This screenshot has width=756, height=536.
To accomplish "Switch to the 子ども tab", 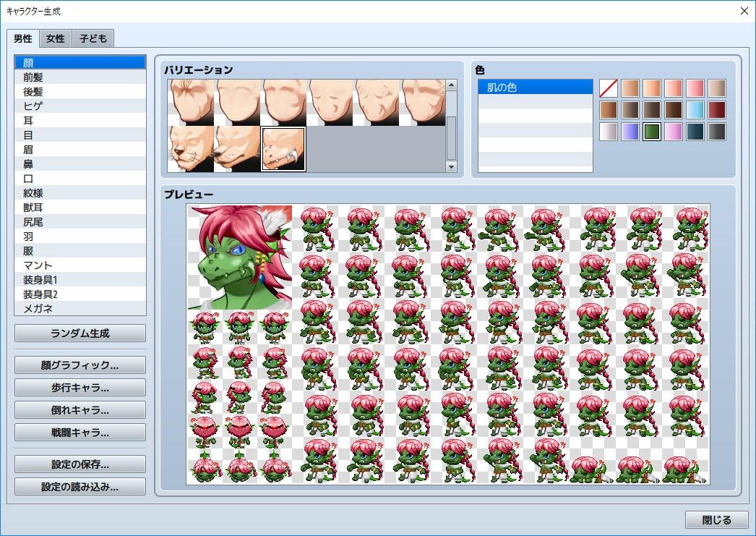I will click(x=93, y=38).
